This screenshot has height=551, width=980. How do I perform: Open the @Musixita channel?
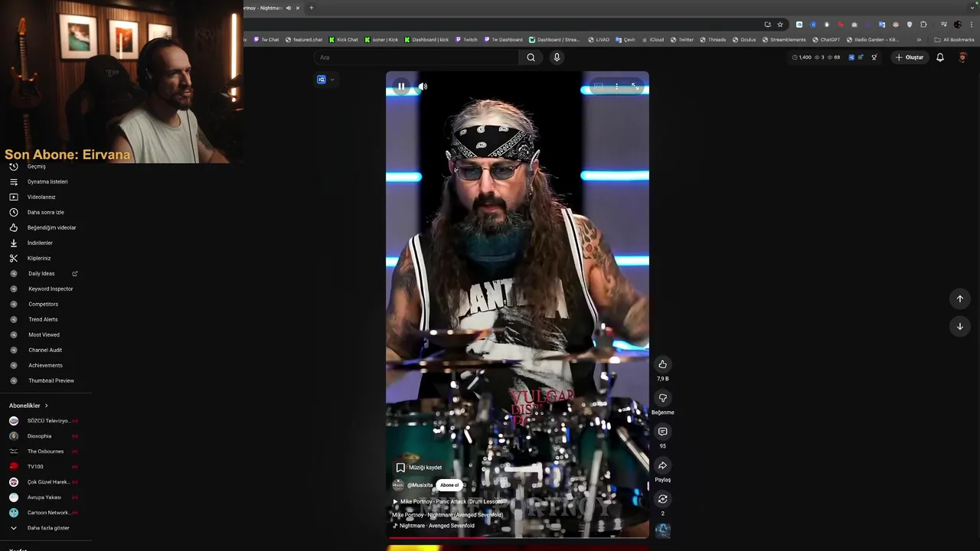(420, 485)
